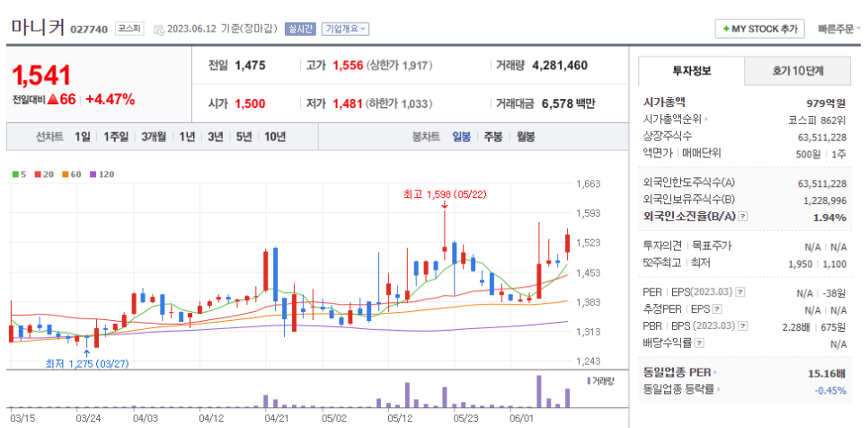Click the red 20-day moving average legend

tap(44, 174)
